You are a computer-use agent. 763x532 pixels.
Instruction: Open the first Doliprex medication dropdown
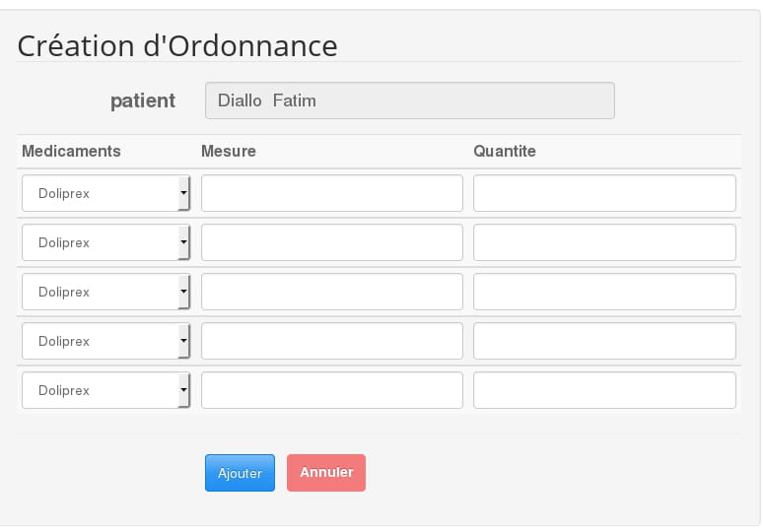point(105,193)
